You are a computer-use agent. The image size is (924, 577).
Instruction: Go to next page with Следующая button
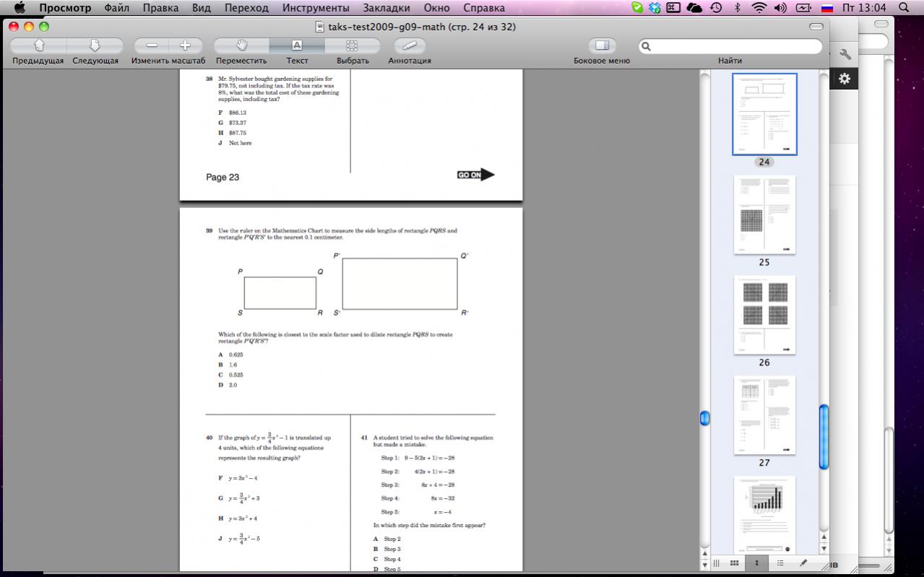(x=95, y=45)
